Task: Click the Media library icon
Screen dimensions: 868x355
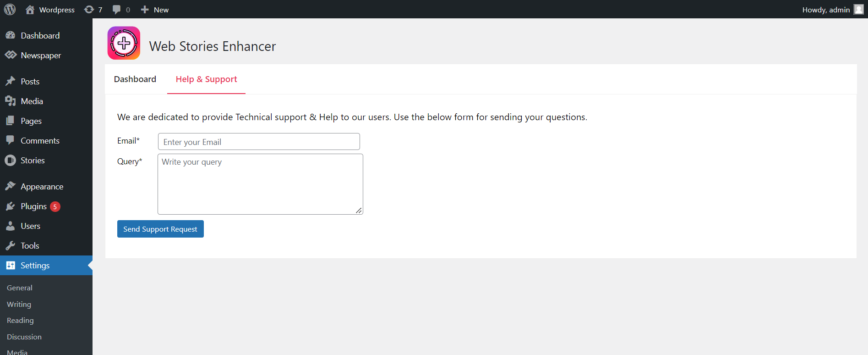Action: (x=10, y=101)
